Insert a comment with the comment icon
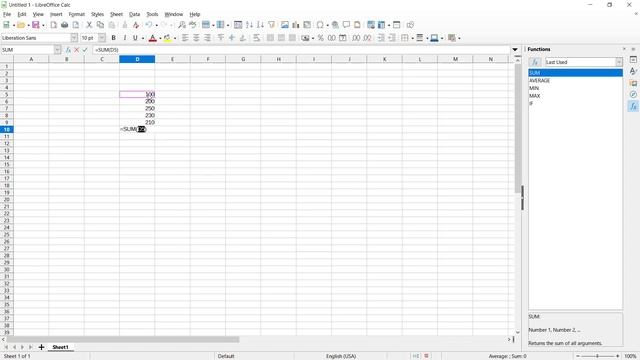The image size is (640, 360). point(346,25)
